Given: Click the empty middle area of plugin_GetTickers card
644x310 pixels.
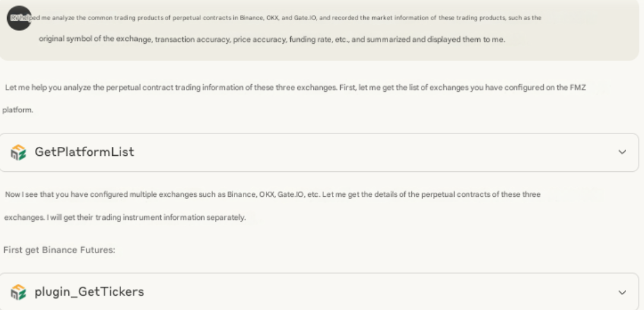Looking at the screenshot, I should 356,292.
